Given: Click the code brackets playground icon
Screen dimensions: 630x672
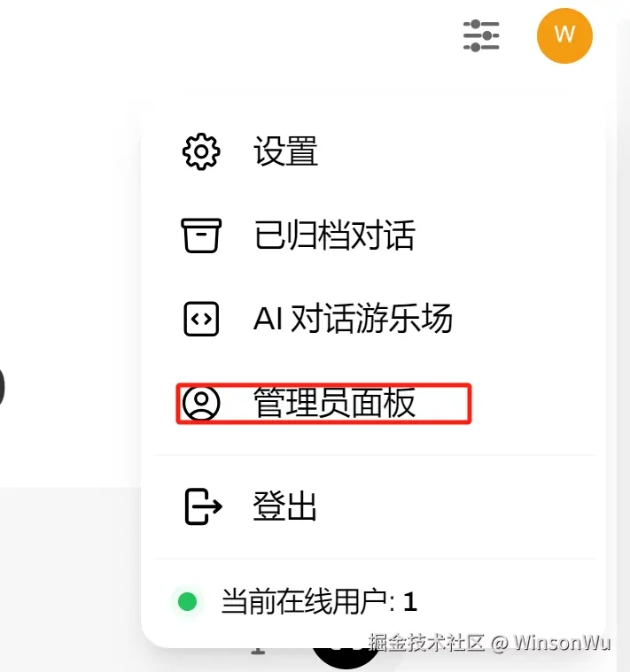Looking at the screenshot, I should coord(201,319).
